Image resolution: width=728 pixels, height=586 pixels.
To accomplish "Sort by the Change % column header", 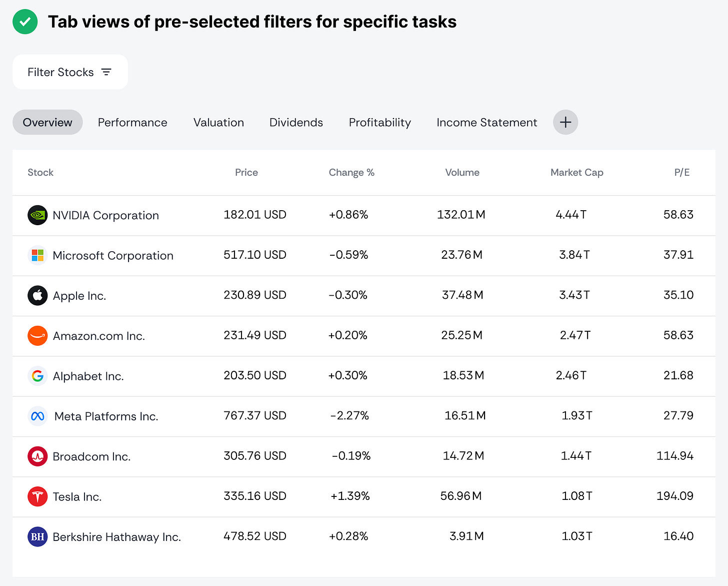I will click(x=351, y=173).
